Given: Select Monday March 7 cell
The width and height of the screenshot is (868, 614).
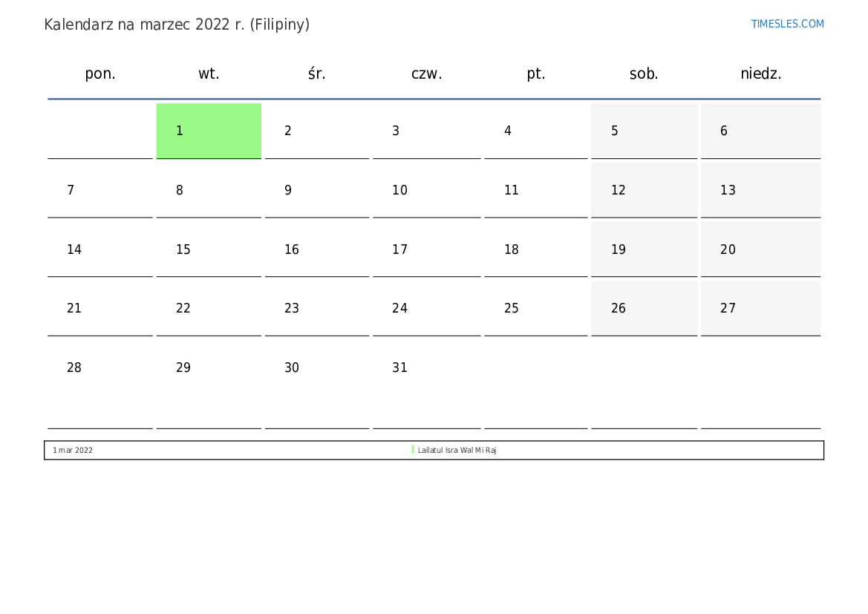Looking at the screenshot, I should (x=100, y=190).
